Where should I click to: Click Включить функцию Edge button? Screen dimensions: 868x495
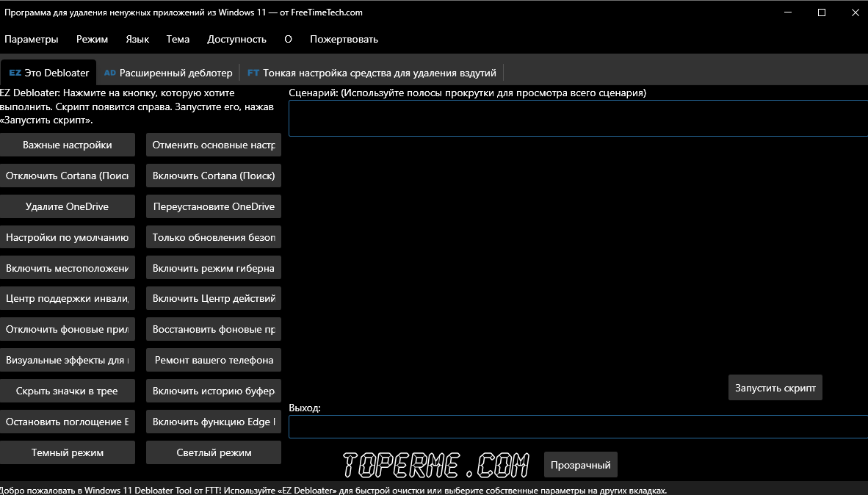coord(214,422)
